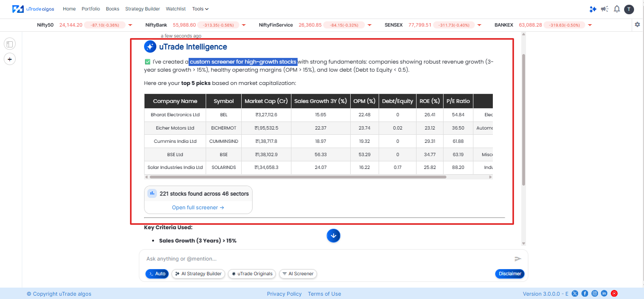Click BSE Ltd company name cell
The width and height of the screenshot is (644, 299).
175,154
